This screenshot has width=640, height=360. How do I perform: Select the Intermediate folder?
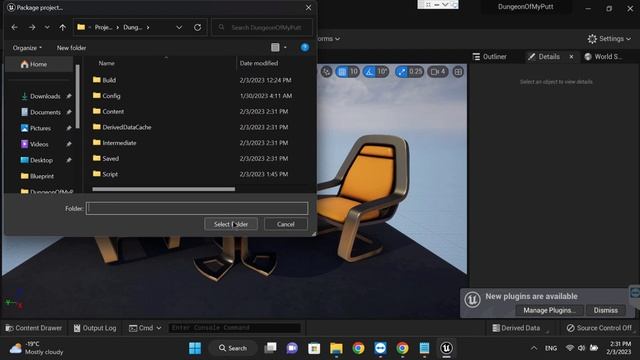[x=119, y=143]
